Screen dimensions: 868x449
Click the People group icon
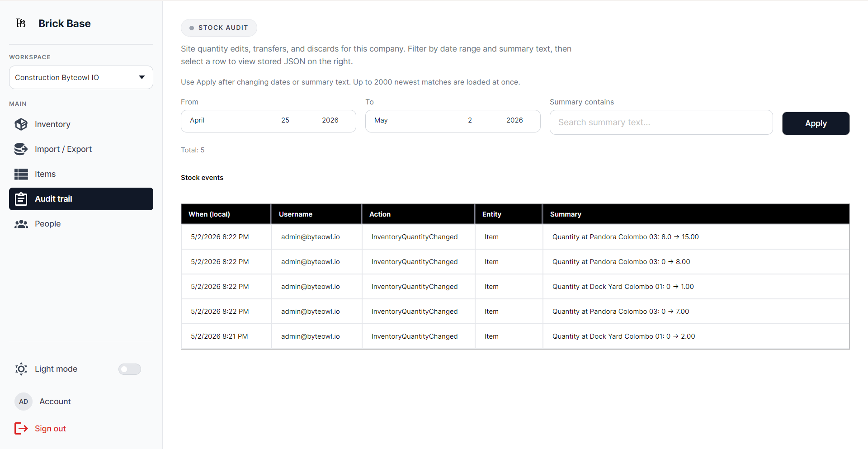pyautogui.click(x=21, y=224)
